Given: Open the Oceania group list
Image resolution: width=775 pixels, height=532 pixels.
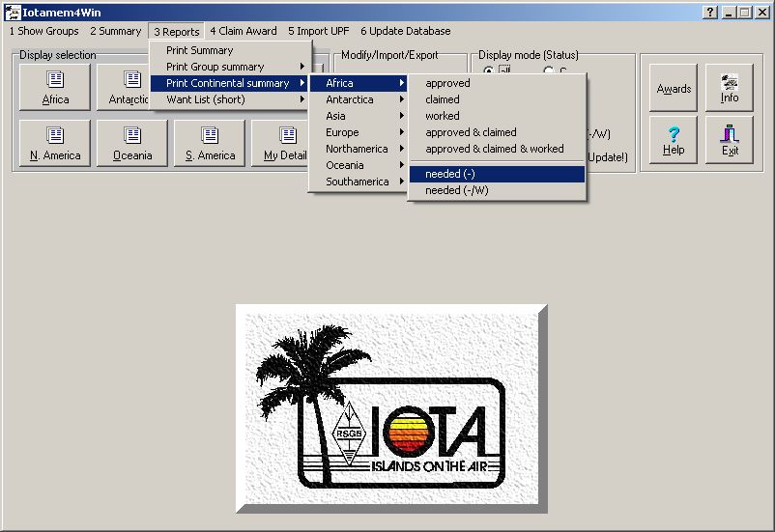Looking at the screenshot, I should point(132,143).
